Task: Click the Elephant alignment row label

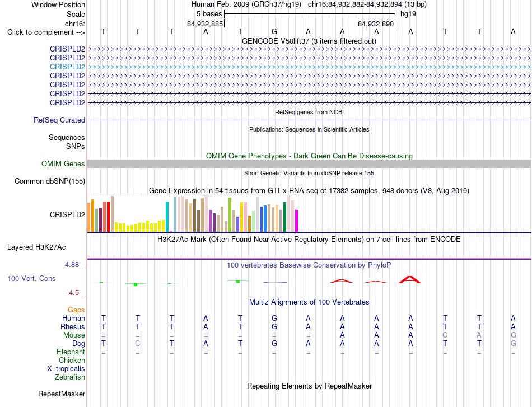Action: click(x=71, y=352)
